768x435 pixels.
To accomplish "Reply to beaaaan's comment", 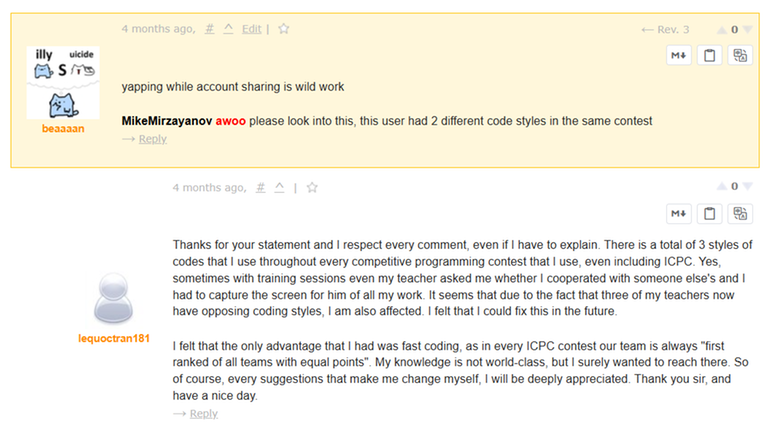I will tap(152, 139).
